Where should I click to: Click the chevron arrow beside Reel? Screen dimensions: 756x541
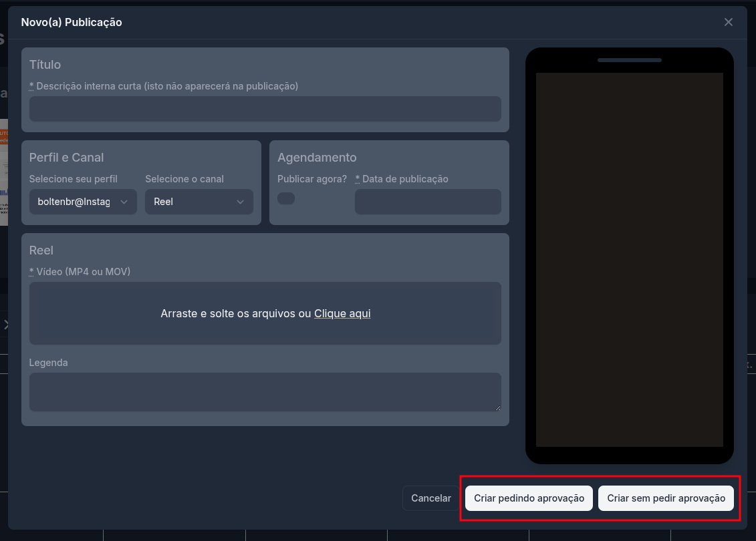tap(240, 202)
